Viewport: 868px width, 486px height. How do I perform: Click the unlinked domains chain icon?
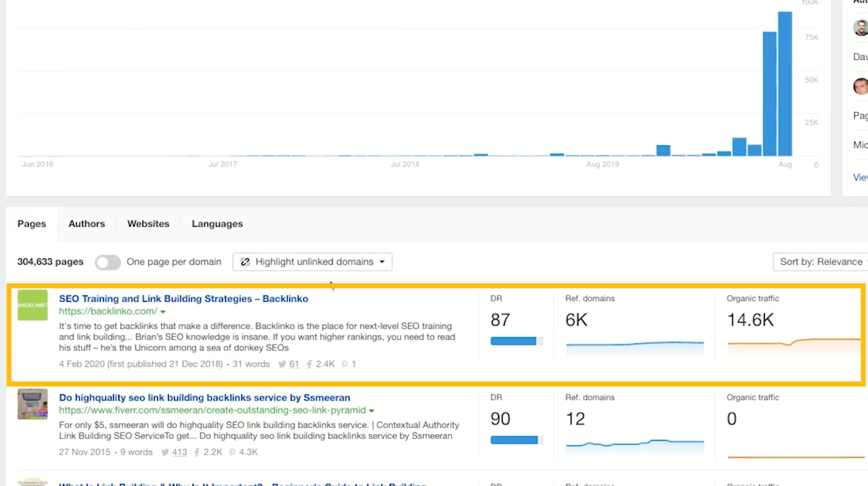click(x=245, y=262)
